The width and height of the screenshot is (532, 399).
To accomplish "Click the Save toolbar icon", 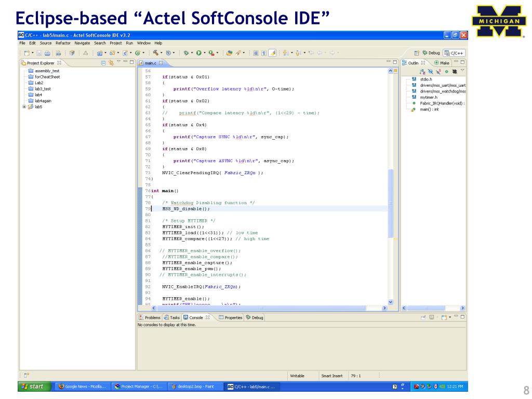I will (39, 53).
